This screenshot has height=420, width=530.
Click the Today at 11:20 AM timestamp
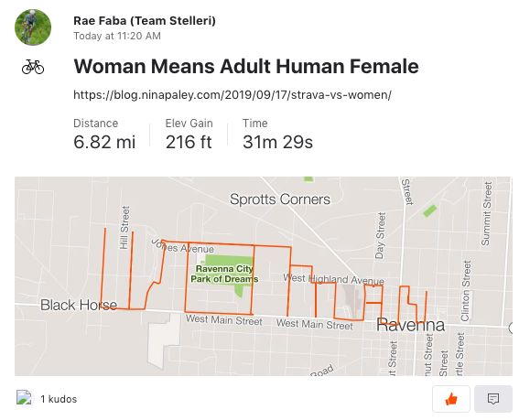tap(117, 36)
